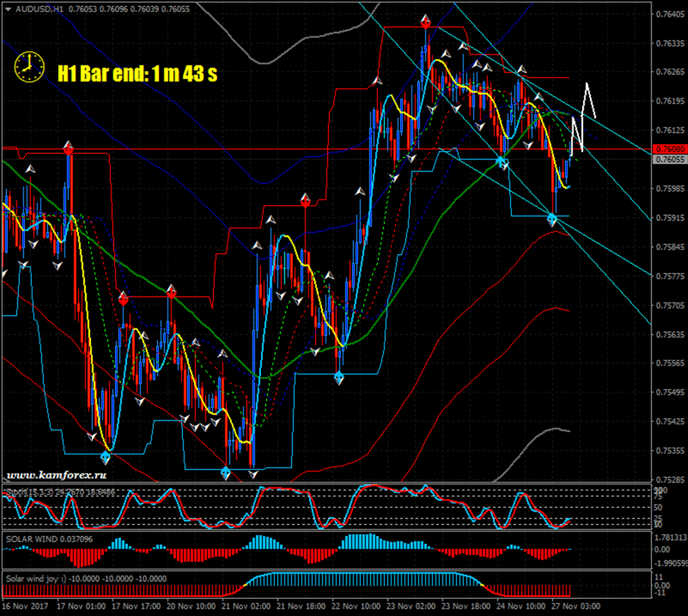Click the 24 Nov 10:00 time label
Screen dimensions: 688x616
coord(521,606)
